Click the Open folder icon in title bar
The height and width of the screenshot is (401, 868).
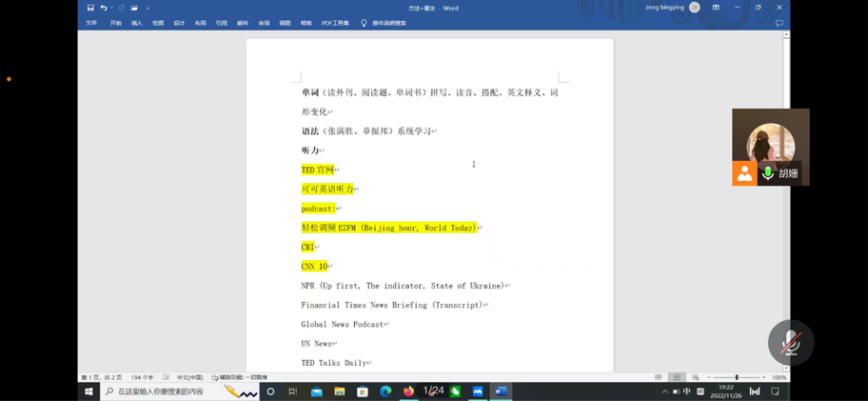coord(134,8)
